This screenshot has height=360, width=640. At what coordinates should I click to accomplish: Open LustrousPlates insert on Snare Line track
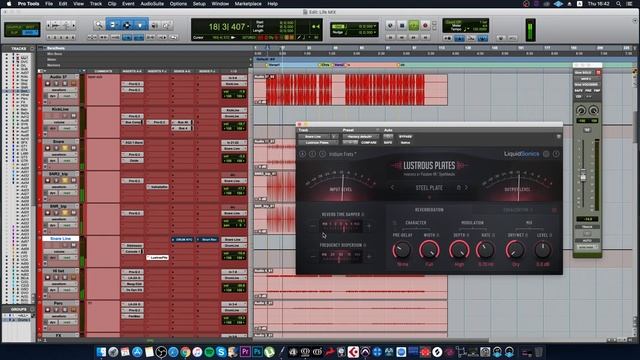[158, 258]
